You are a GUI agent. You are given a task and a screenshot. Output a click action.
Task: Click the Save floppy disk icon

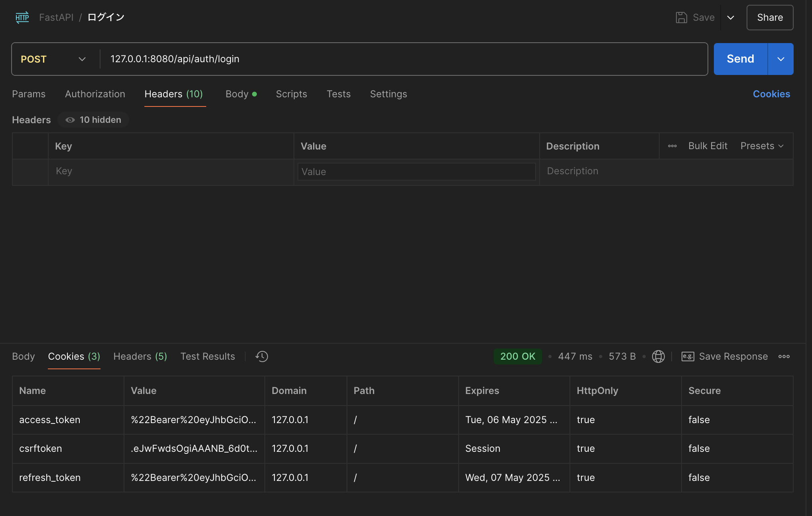pos(681,18)
